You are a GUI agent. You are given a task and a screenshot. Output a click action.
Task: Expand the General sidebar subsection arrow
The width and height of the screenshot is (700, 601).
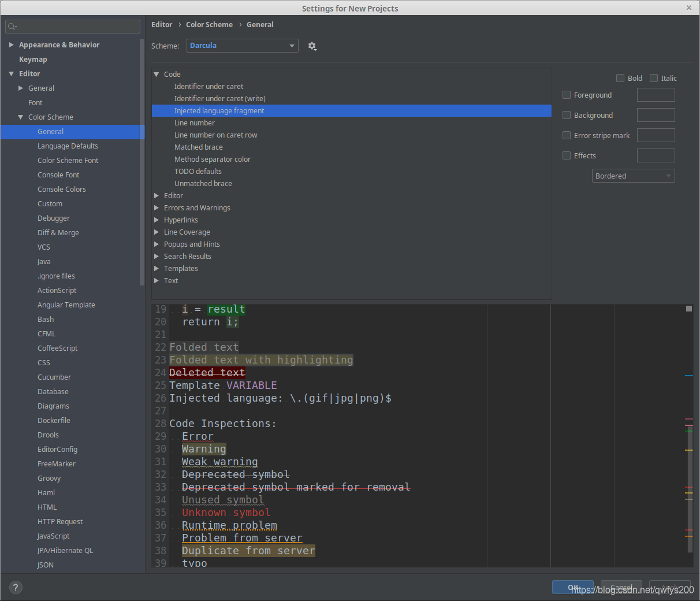tap(21, 88)
